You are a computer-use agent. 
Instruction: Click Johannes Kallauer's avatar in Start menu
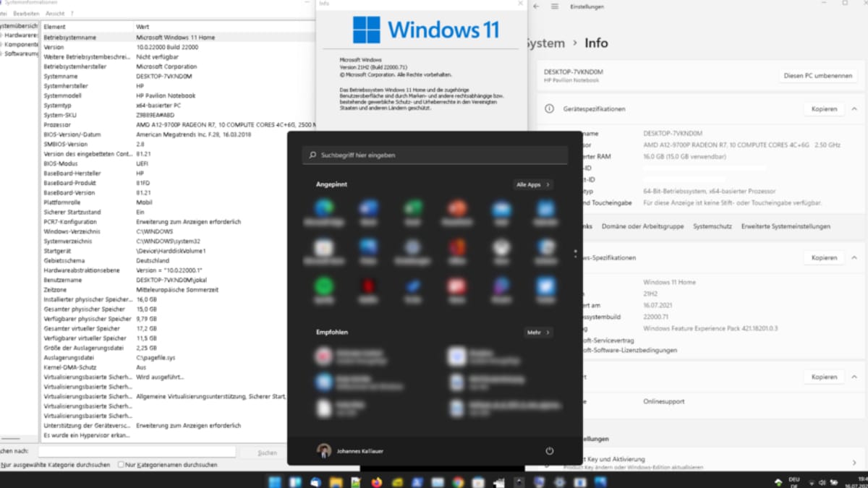click(x=324, y=450)
